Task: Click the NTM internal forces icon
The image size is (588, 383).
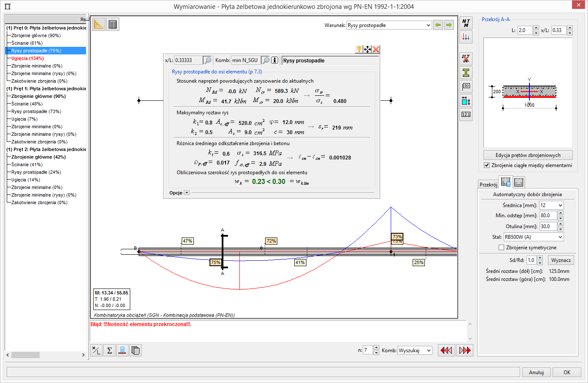Action: click(466, 23)
